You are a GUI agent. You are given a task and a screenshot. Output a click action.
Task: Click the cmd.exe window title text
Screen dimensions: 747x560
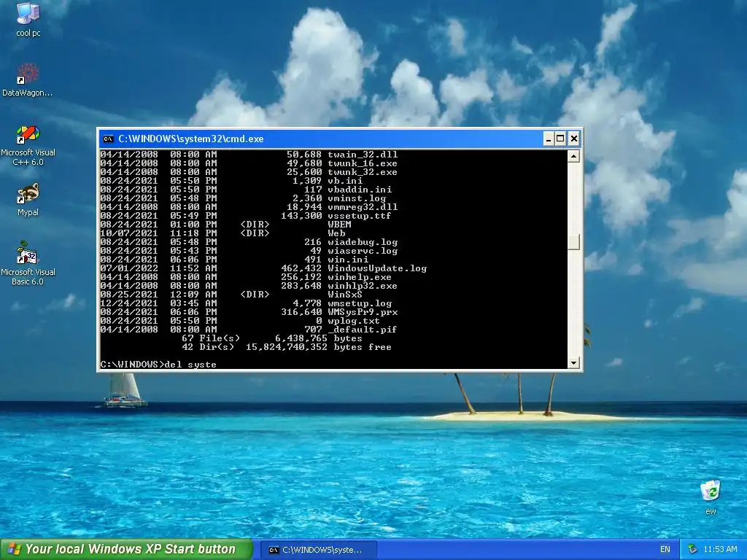[x=190, y=139]
